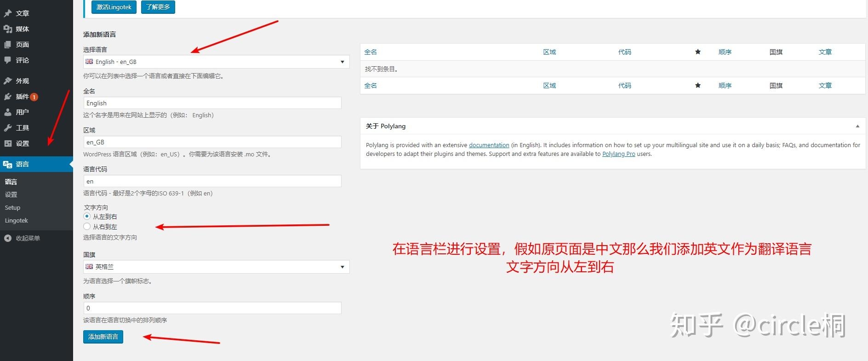Image resolution: width=868 pixels, height=361 pixels.
Task: Click the pages icon beside 页面
Action: [x=8, y=45]
